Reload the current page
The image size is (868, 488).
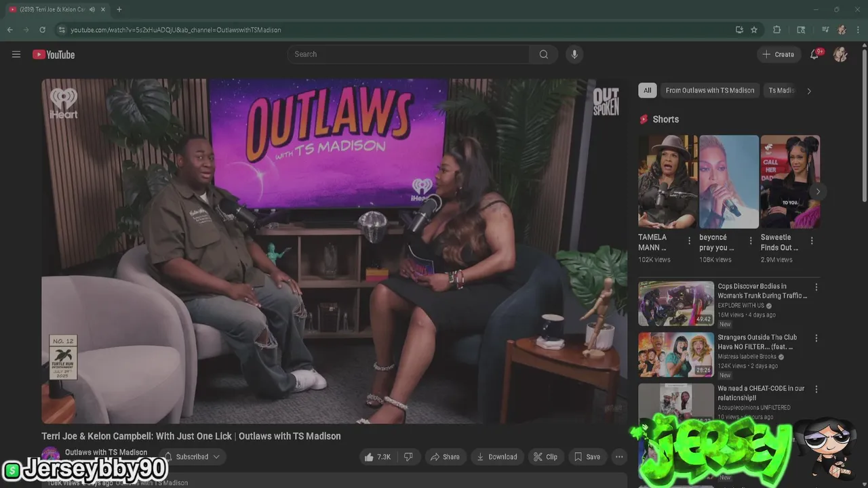tap(42, 30)
